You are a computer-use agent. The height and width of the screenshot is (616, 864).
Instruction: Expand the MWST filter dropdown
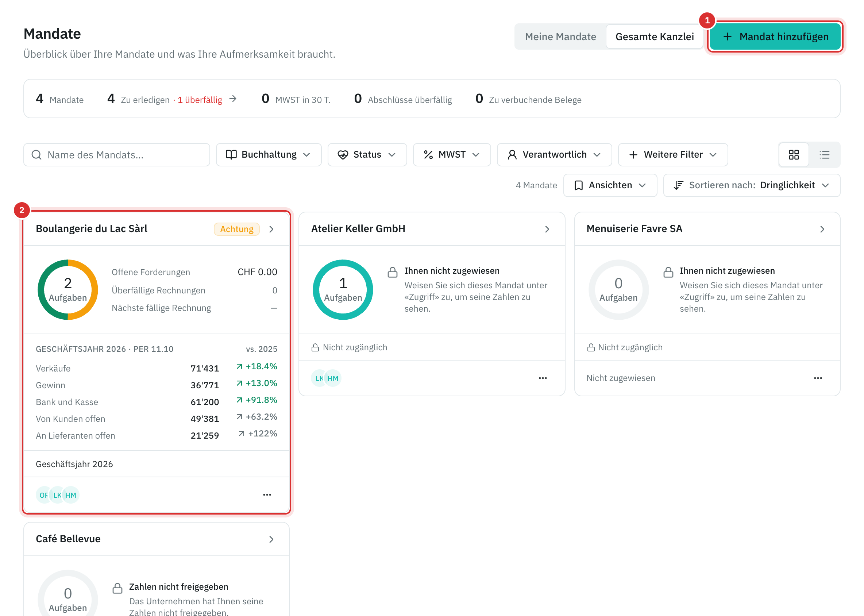tap(452, 155)
